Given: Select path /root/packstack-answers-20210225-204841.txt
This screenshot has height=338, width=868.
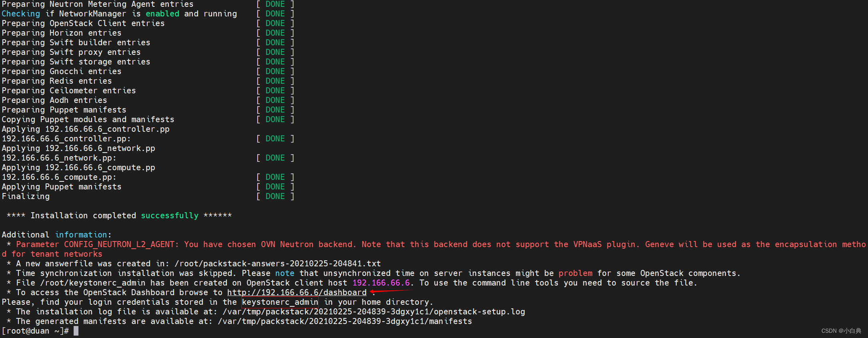Looking at the screenshot, I should (x=277, y=264).
